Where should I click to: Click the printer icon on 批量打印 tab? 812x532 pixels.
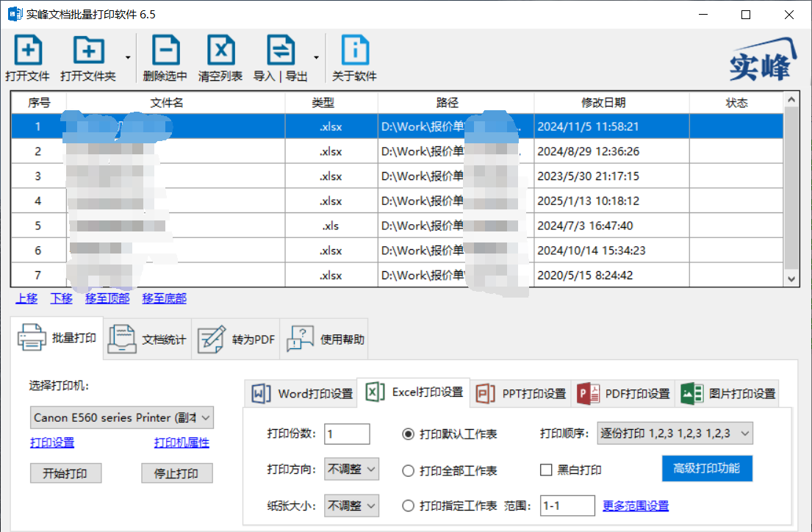pos(32,338)
